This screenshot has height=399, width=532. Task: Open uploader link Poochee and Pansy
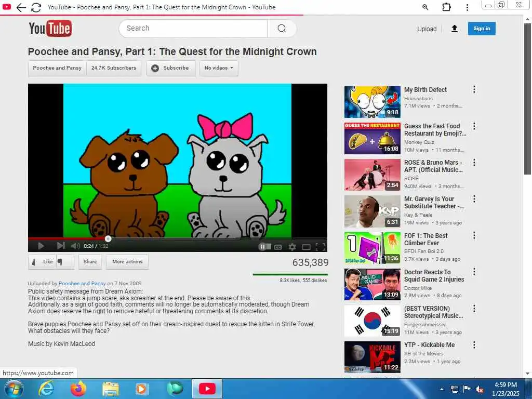[82, 283]
